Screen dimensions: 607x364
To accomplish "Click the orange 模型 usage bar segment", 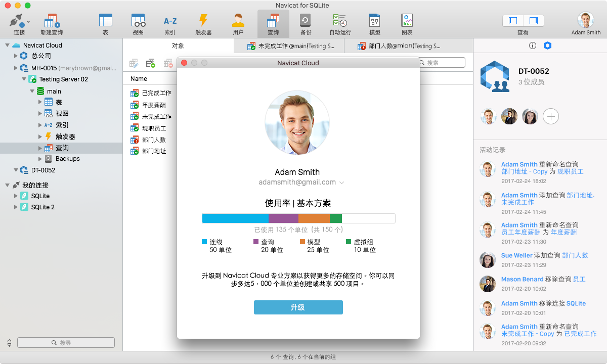I will point(314,218).
